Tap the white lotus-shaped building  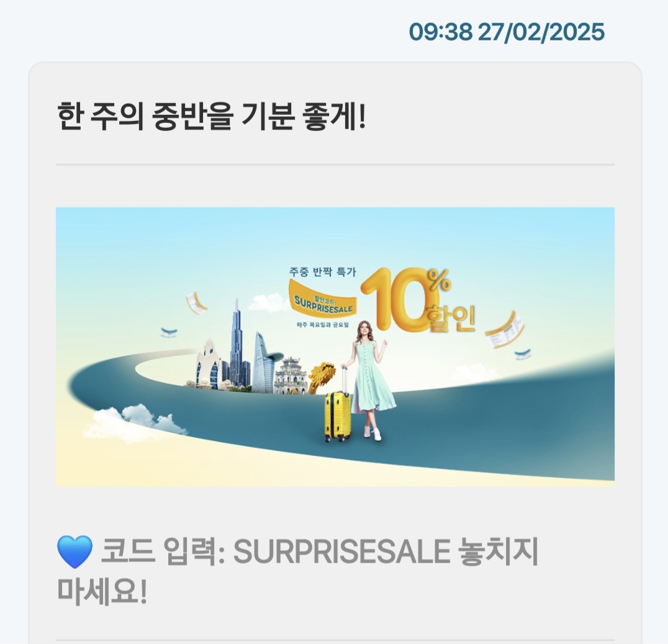click(208, 363)
